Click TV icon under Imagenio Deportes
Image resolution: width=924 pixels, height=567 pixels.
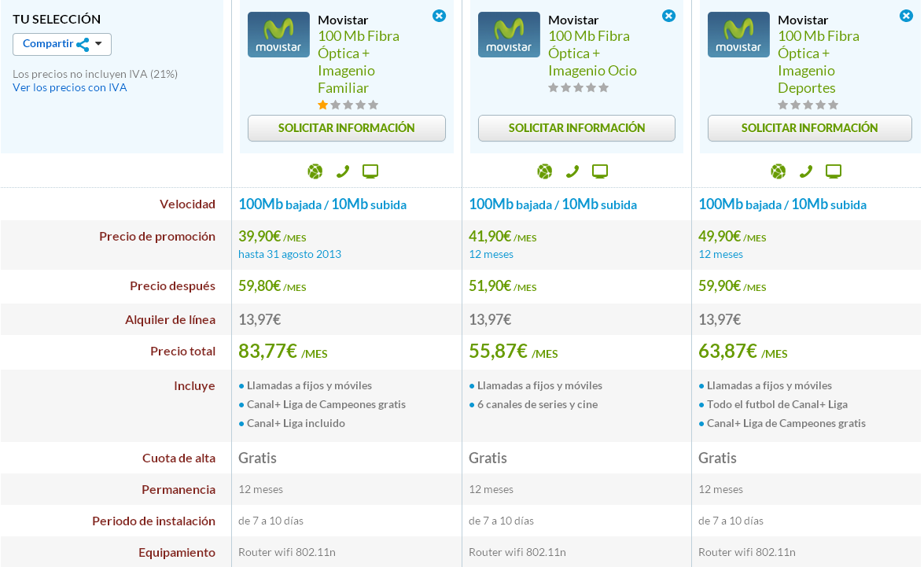click(834, 171)
